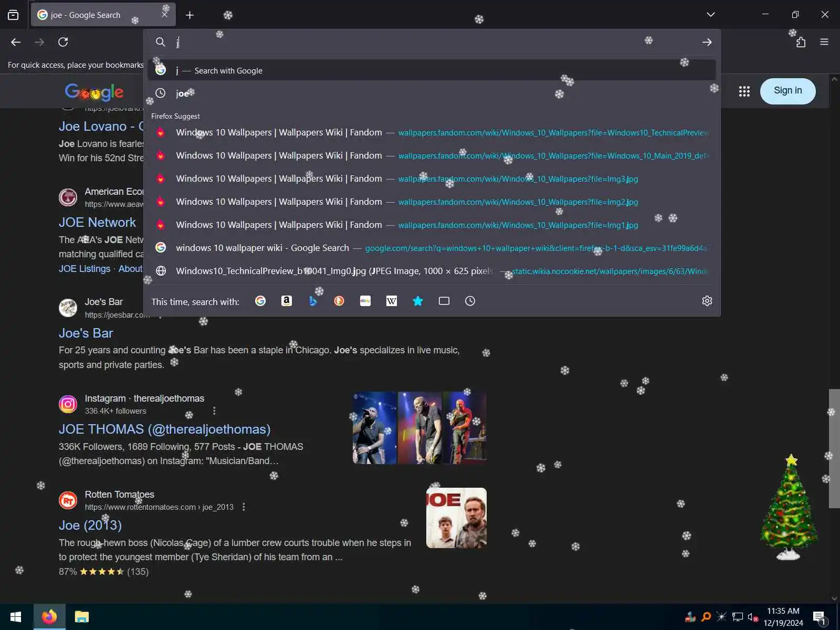Search in Bookmarks using star icon
This screenshot has width=840, height=630.
(x=418, y=301)
